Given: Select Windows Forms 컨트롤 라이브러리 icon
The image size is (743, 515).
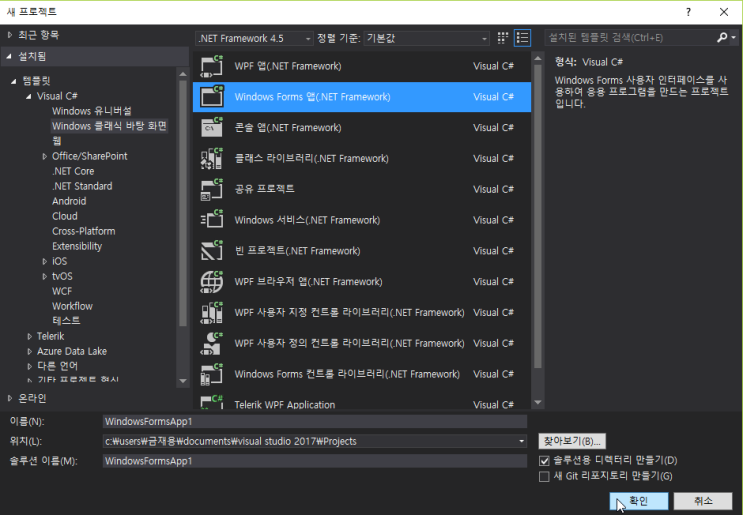Looking at the screenshot, I should coord(212,374).
